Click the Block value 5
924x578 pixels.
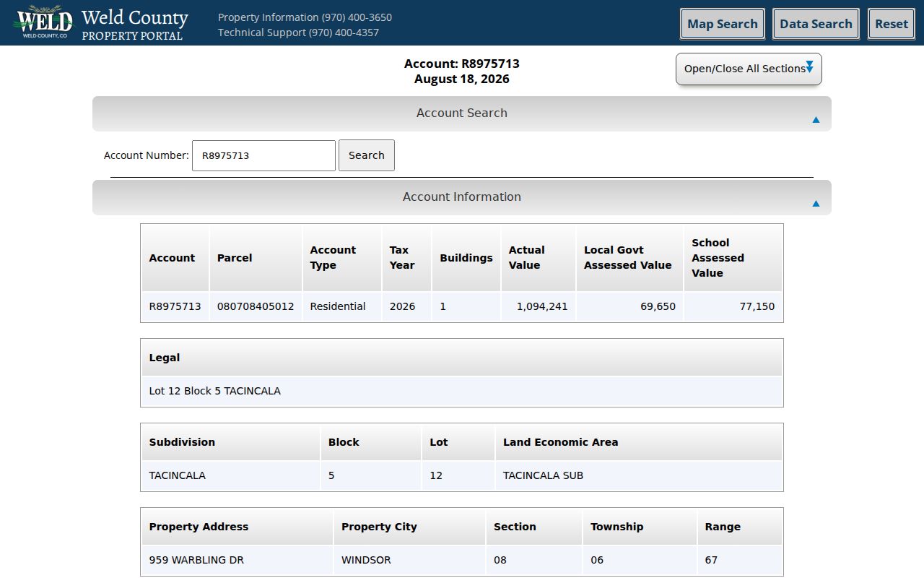[331, 475]
